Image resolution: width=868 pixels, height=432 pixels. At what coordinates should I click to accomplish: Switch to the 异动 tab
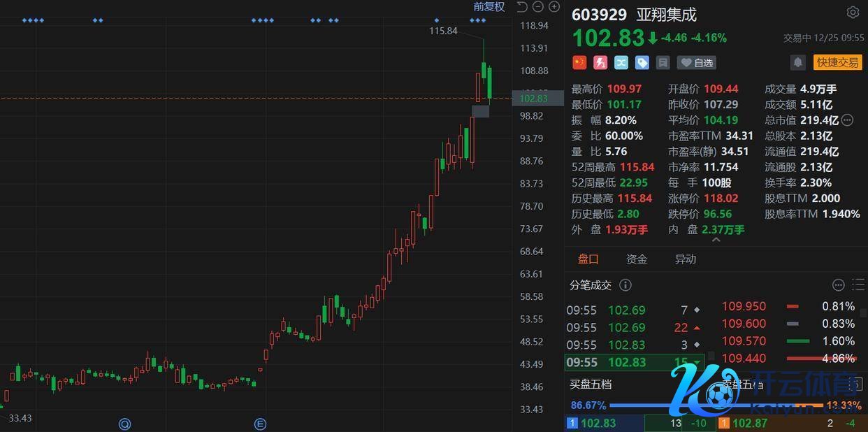pyautogui.click(x=685, y=259)
